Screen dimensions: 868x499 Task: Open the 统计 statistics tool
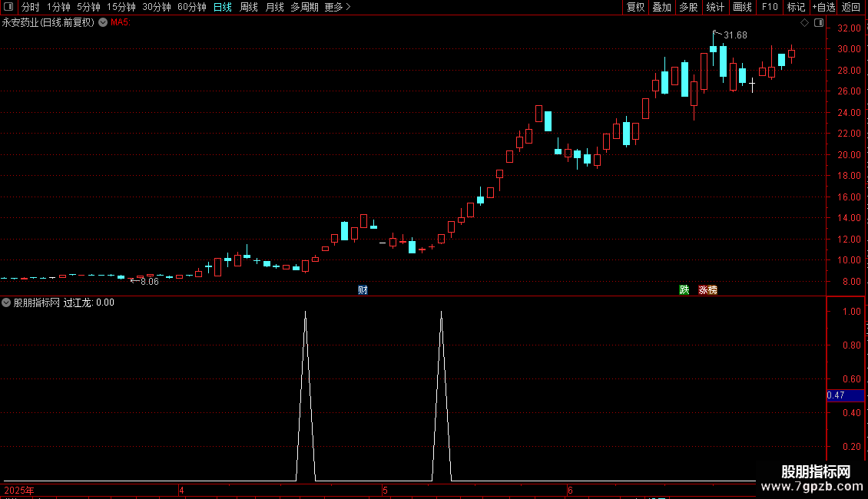point(715,7)
